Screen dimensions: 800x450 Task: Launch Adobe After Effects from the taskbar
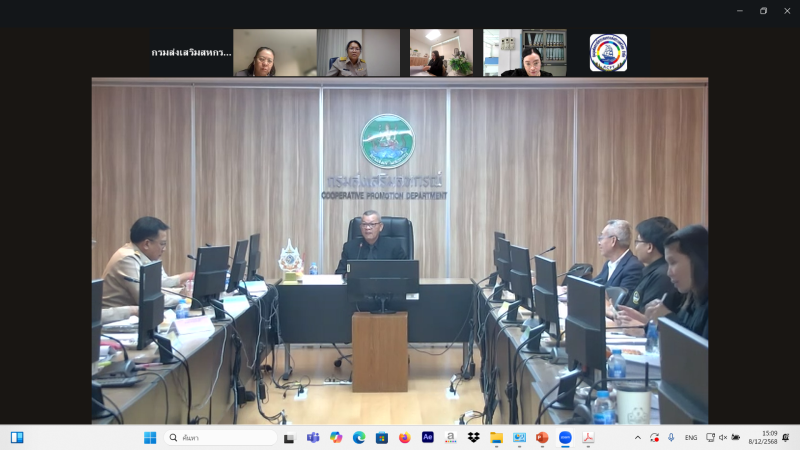[428, 437]
